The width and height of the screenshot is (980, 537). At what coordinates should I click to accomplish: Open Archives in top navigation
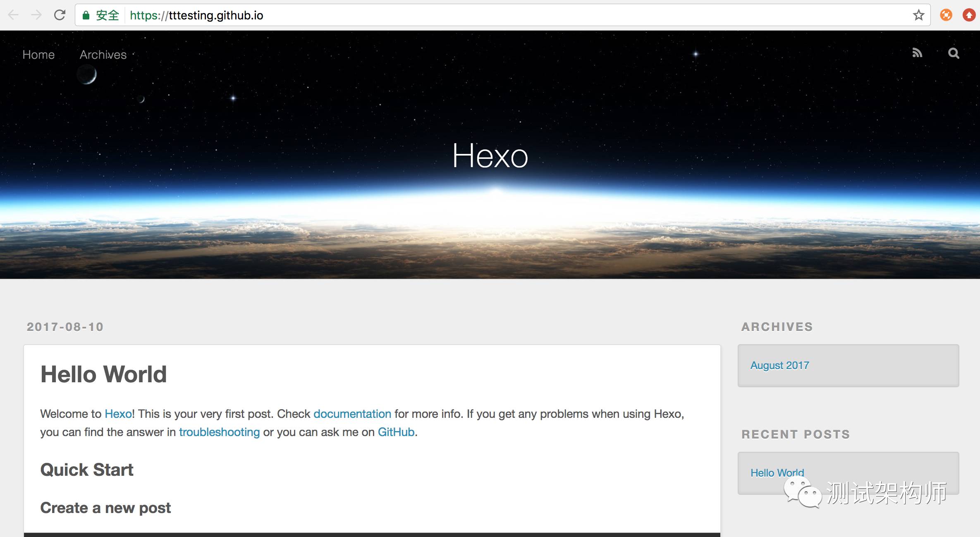[x=103, y=55]
